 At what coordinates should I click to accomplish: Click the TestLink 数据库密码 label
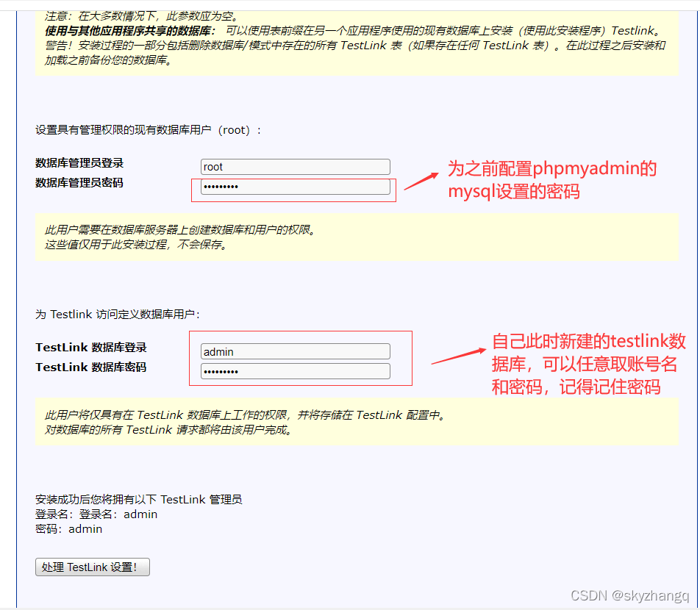(91, 367)
